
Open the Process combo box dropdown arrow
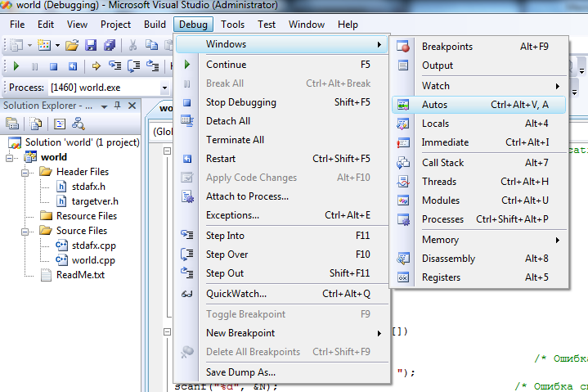click(164, 88)
